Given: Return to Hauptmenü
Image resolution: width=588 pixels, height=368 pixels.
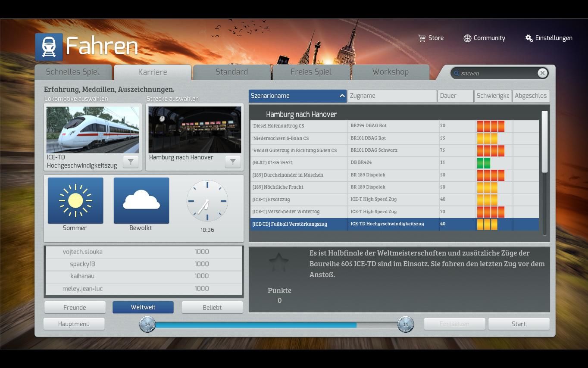Looking at the screenshot, I should click(x=74, y=324).
